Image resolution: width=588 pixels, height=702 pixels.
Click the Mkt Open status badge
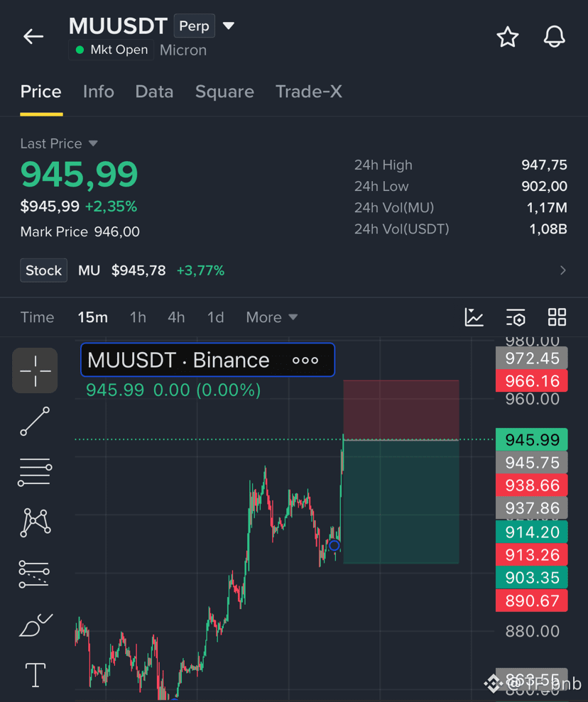point(111,50)
